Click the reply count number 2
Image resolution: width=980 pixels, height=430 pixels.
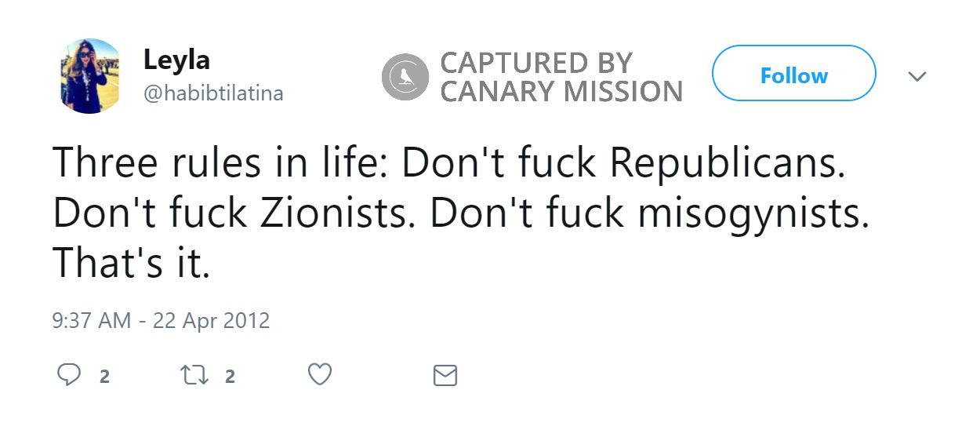(104, 377)
